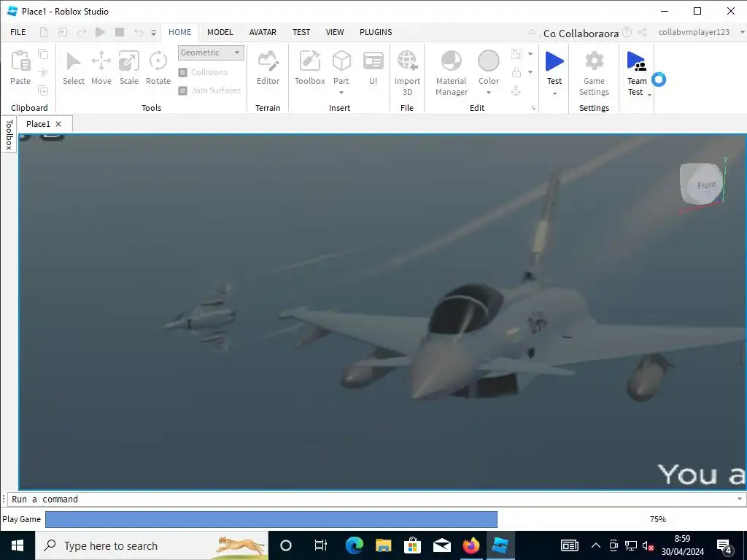Click the help question mark icon

627,32
